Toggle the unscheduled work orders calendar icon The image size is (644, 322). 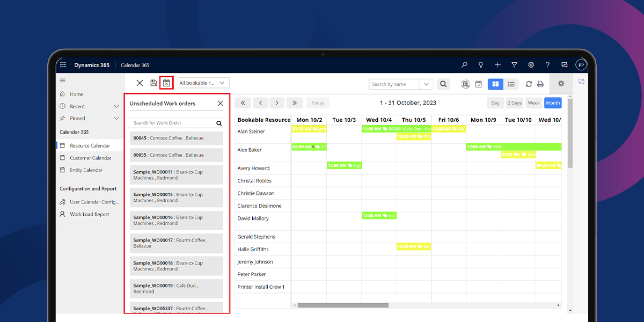coord(166,83)
